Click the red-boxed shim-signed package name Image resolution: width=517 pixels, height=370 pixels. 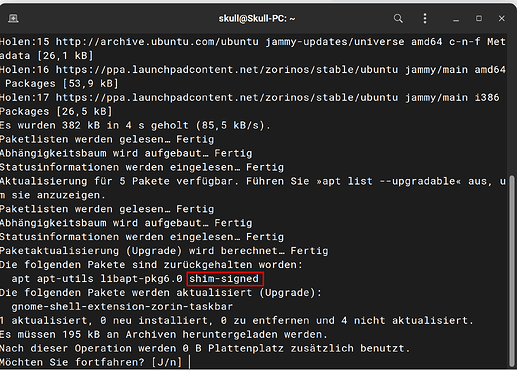pyautogui.click(x=224, y=279)
